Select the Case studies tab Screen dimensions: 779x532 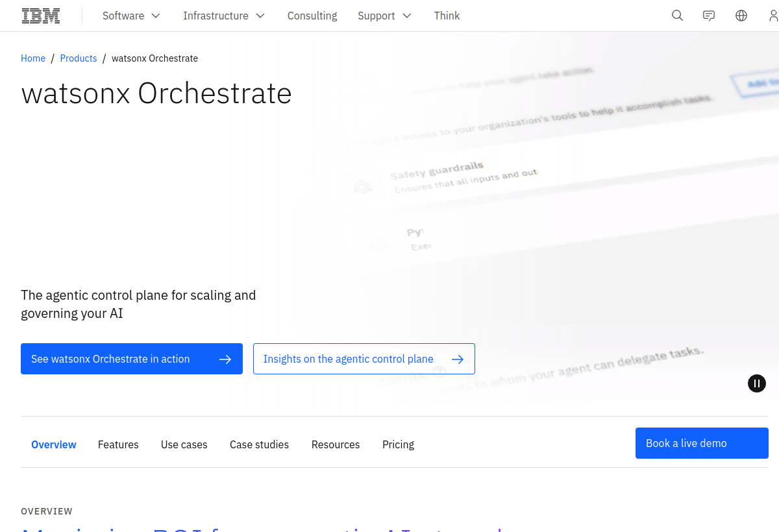point(259,444)
